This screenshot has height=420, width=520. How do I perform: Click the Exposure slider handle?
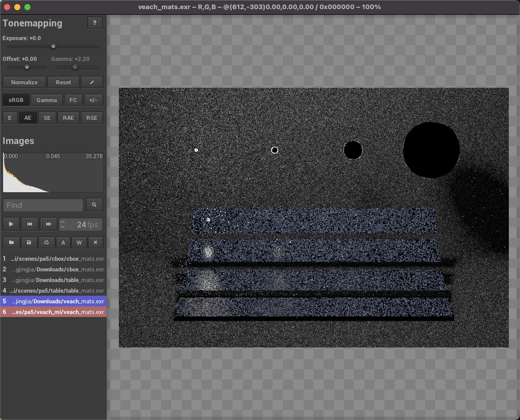53,47
